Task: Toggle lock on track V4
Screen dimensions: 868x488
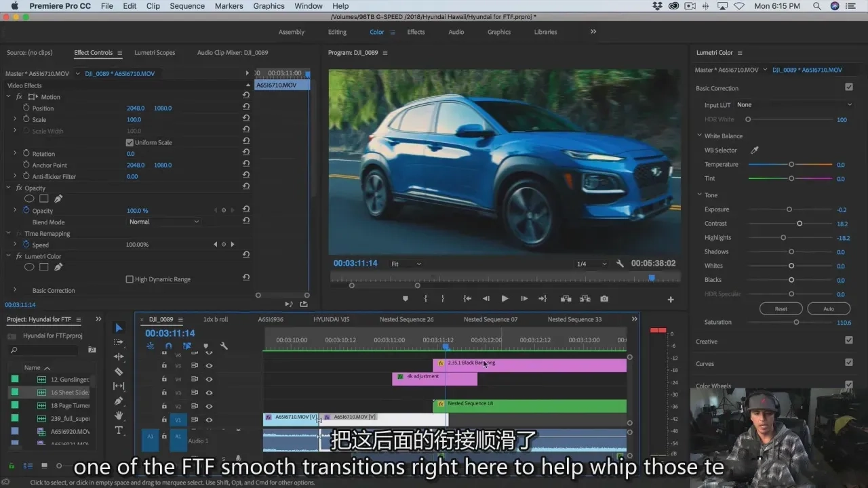Action: pyautogui.click(x=164, y=379)
